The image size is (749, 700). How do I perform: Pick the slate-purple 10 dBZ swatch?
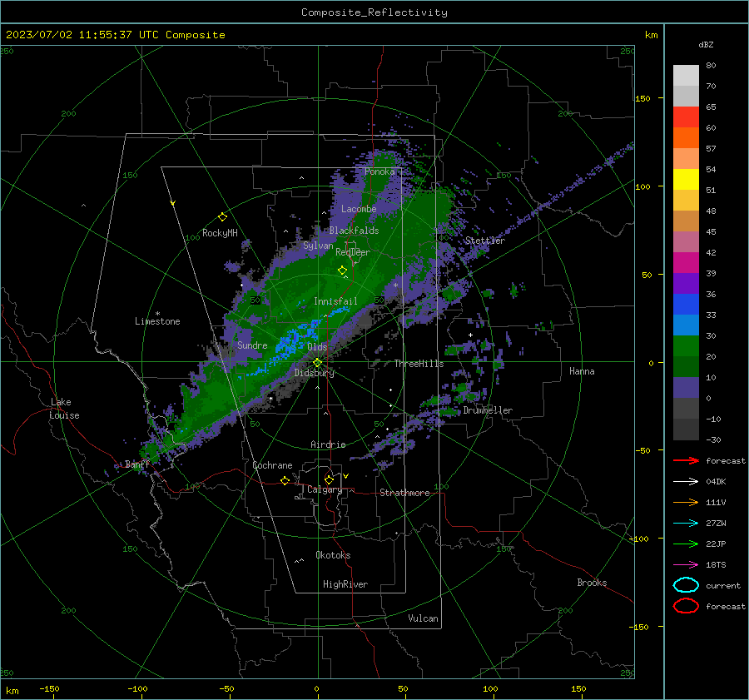click(x=686, y=388)
